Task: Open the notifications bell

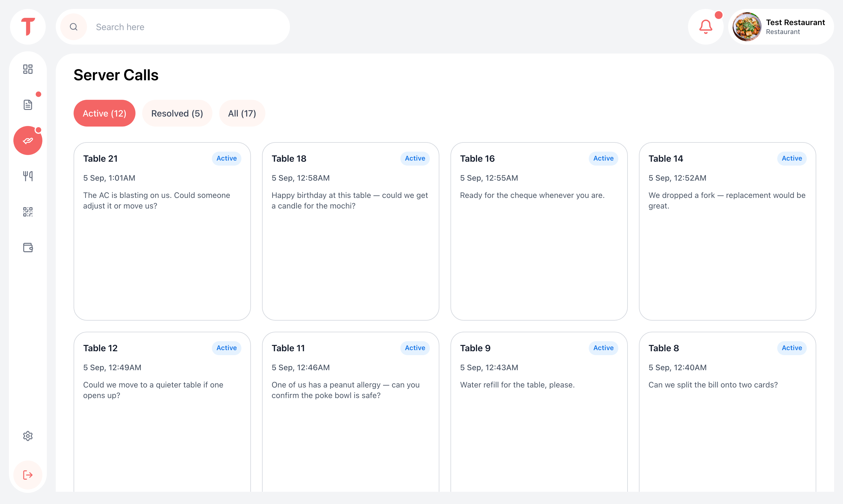Action: (x=706, y=27)
